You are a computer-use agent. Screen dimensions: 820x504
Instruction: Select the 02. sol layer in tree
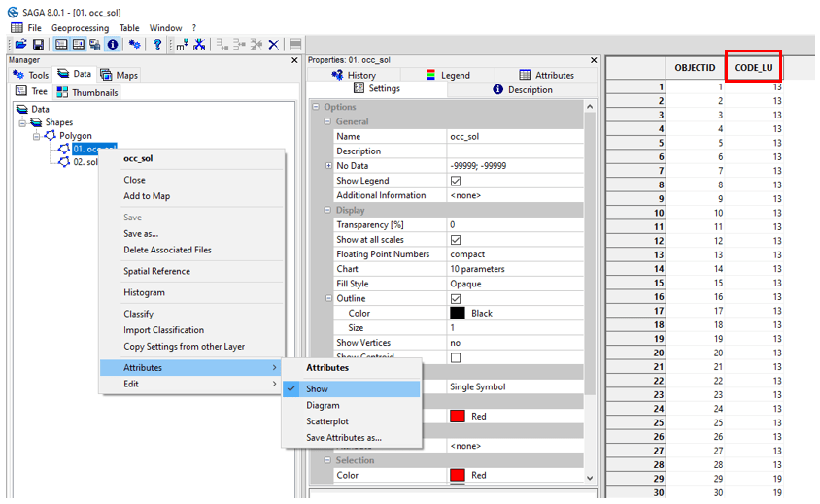(x=85, y=162)
